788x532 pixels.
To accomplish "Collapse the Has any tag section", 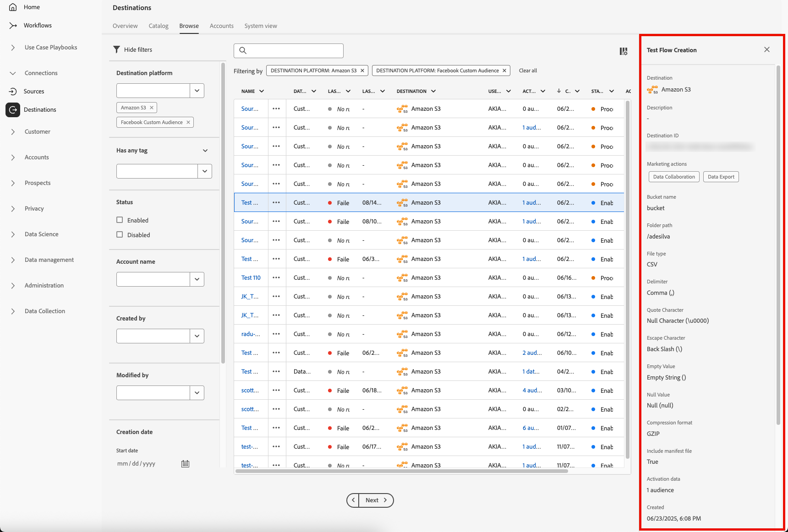I will tap(205, 151).
